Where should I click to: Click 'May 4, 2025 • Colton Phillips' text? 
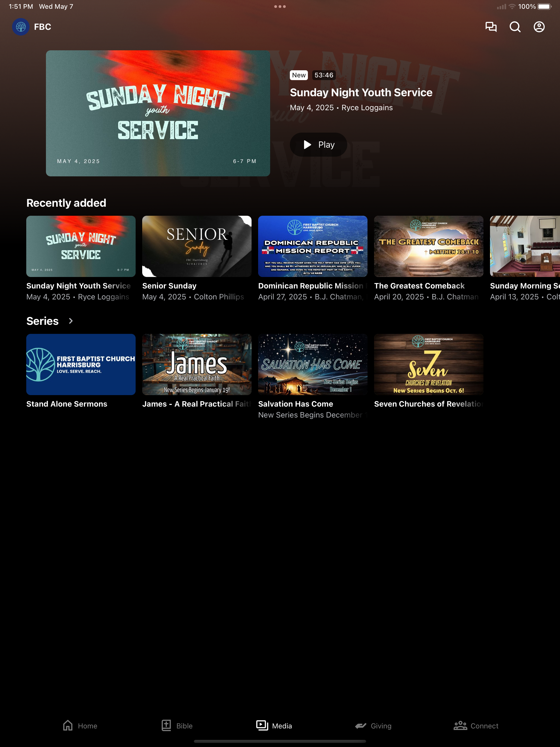193,297
